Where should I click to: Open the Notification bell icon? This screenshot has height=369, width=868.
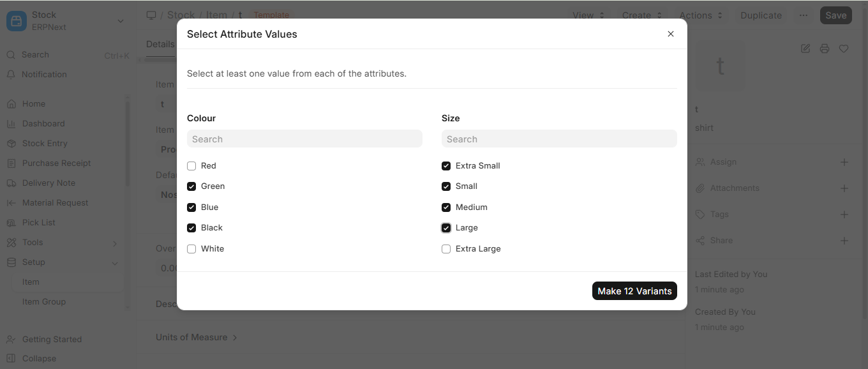click(x=11, y=75)
